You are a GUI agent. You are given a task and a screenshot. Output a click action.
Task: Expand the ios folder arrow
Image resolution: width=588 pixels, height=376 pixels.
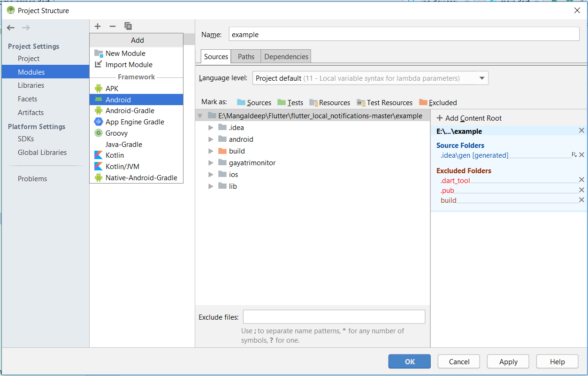pos(211,175)
